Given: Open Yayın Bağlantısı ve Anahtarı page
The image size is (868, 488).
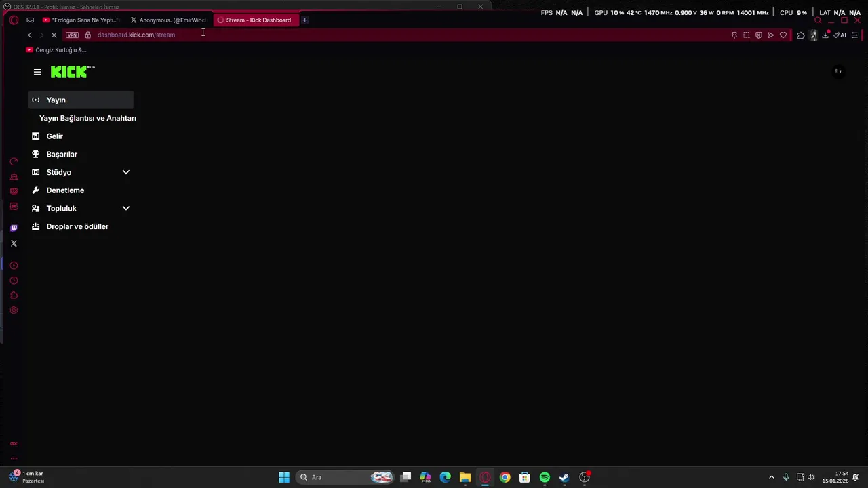Looking at the screenshot, I should (x=87, y=118).
